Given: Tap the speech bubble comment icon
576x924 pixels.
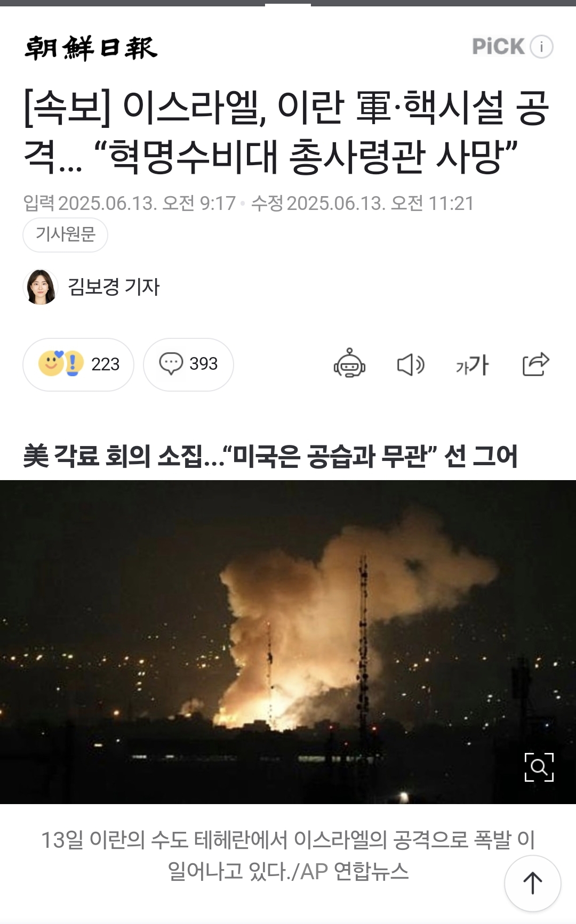Looking at the screenshot, I should (x=171, y=364).
